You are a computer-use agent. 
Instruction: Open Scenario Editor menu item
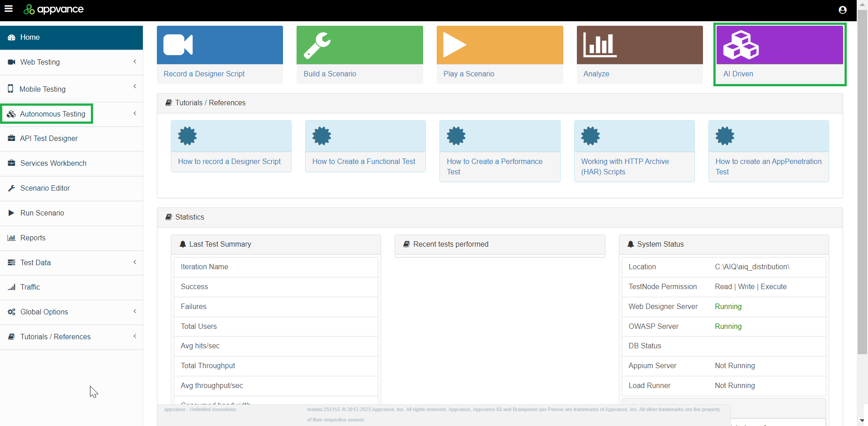[71, 188]
